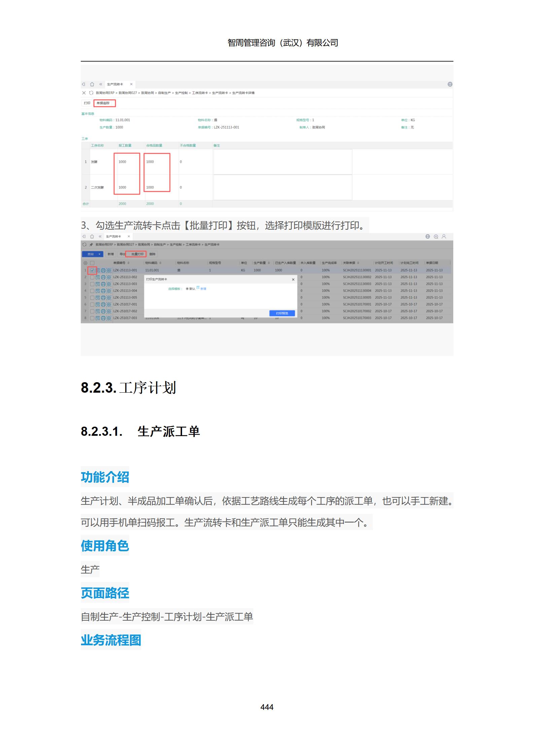Click the 物料名称 column header
Image resolution: width=534 pixels, height=756 pixels.
pos(183,263)
